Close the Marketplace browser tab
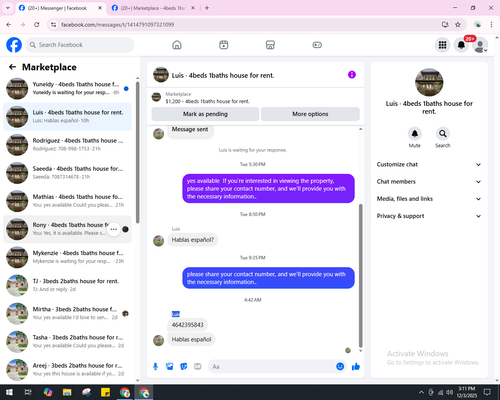This screenshot has width=500, height=400. pos(193,8)
